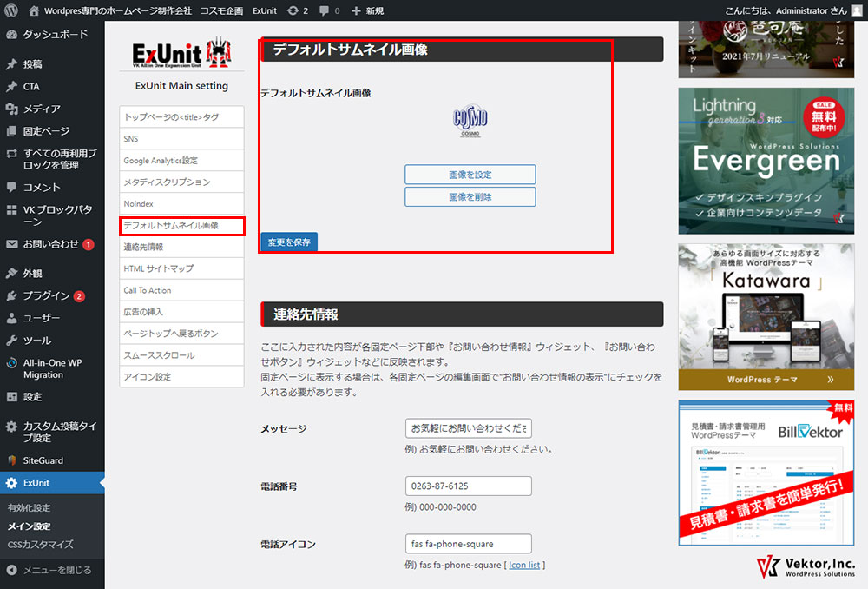Open 設定 in the admin sidebar
This screenshot has width=868, height=589.
32,397
